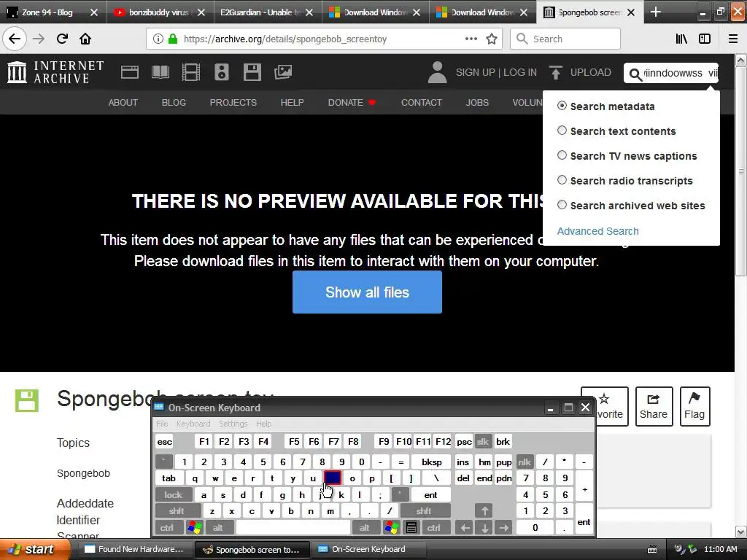The height and width of the screenshot is (560, 747).
Task: Open the Archive texts book icon
Action: (160, 72)
